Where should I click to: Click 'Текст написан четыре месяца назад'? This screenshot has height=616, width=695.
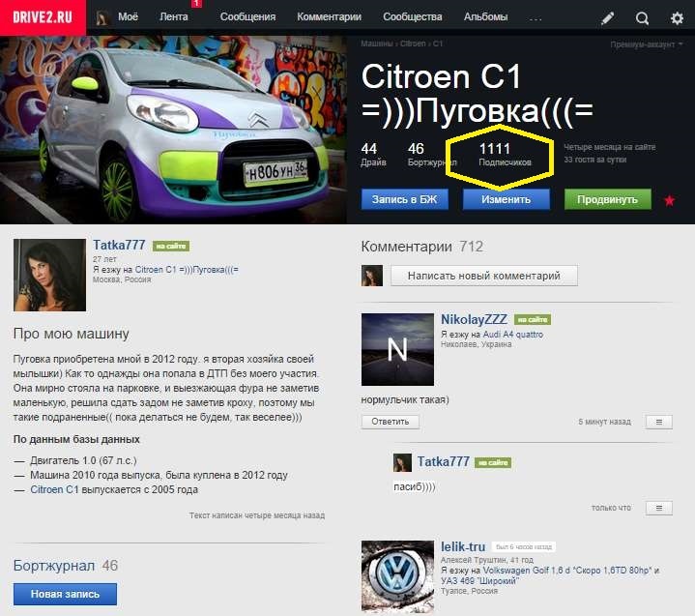click(257, 515)
